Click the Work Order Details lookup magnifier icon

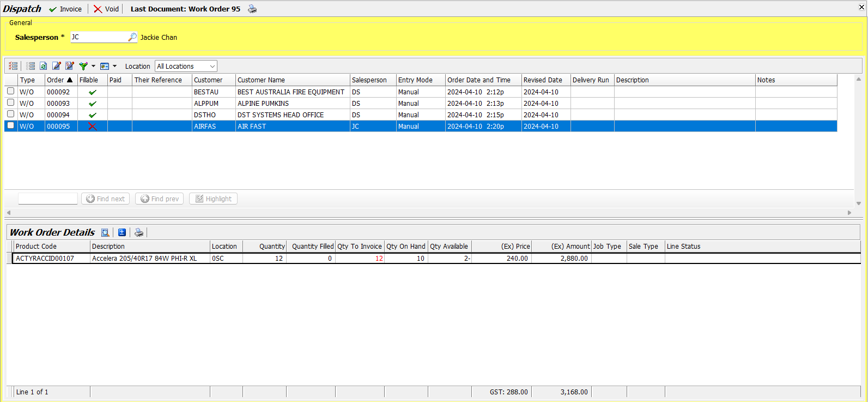point(105,232)
